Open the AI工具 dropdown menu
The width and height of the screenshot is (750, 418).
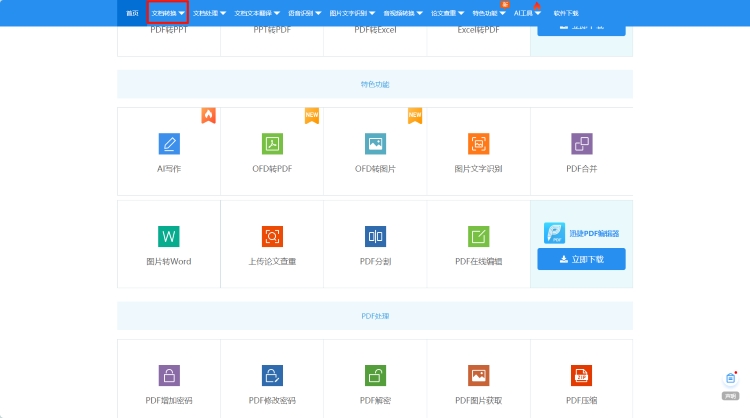coord(527,13)
